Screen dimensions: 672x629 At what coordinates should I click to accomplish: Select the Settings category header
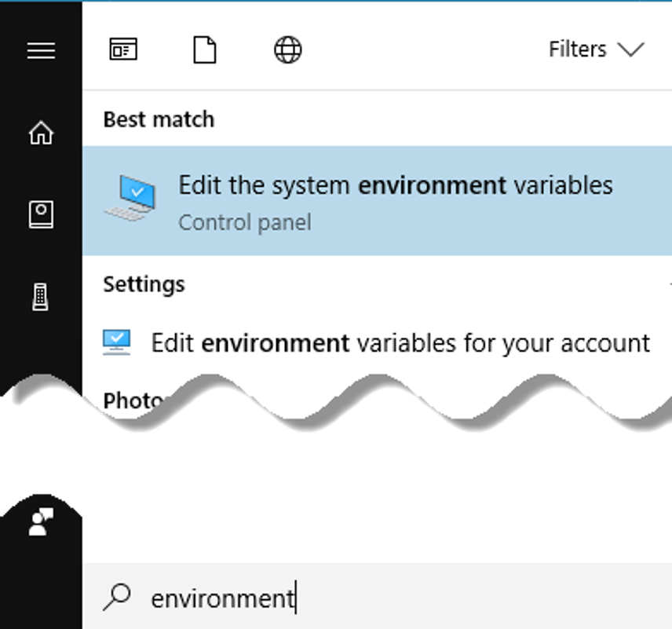click(144, 284)
